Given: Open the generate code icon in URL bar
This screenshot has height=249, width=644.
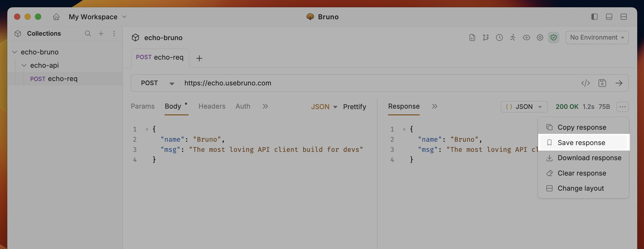Looking at the screenshot, I should point(586,83).
